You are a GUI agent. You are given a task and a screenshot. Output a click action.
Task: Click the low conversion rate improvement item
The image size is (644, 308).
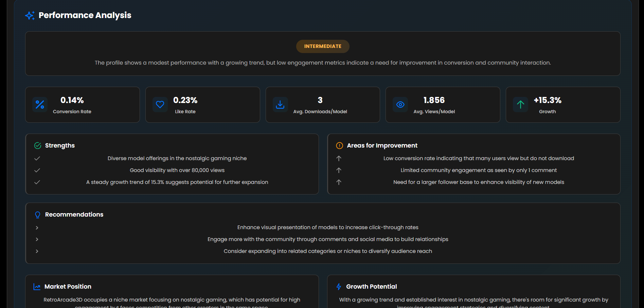(479, 158)
